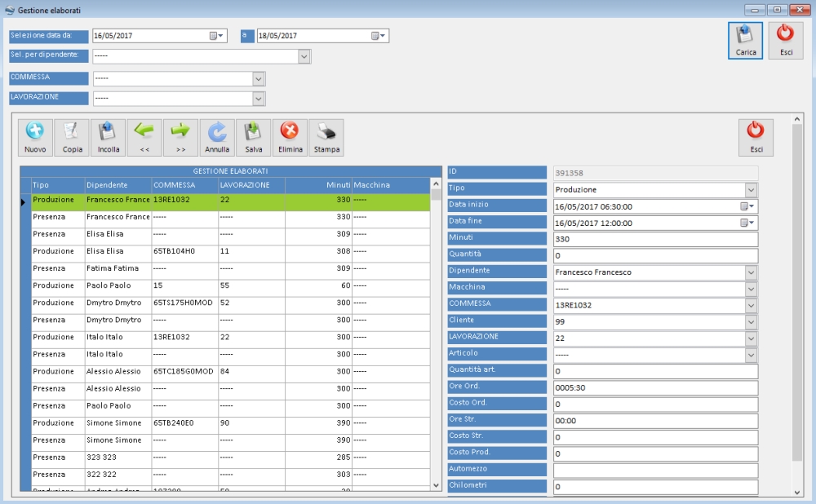Open the Articolo dropdown in details
The image size is (816, 504).
tap(751, 356)
